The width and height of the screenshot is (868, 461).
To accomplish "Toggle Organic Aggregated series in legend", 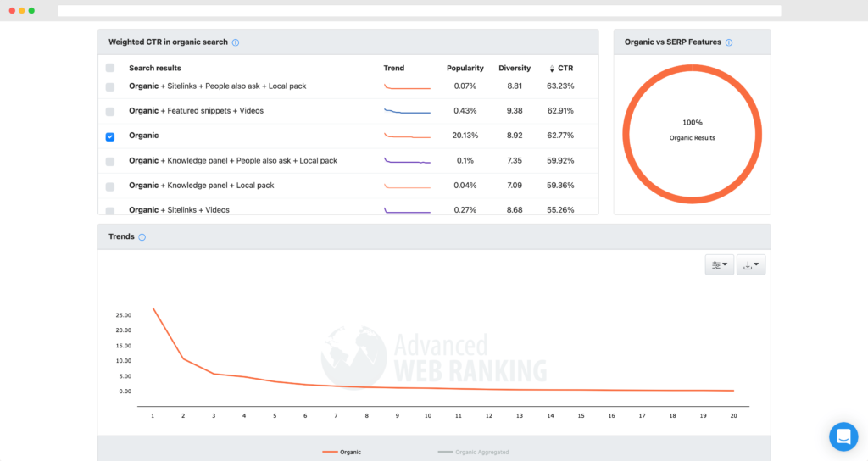I will coord(473,453).
